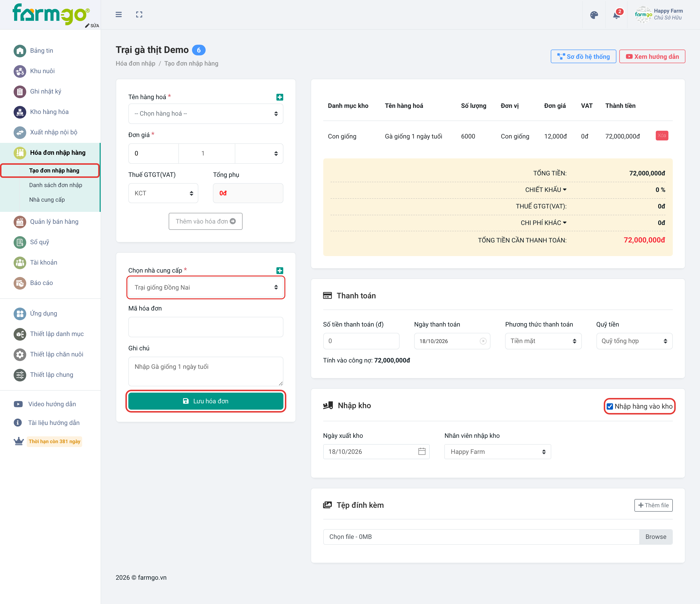Image resolution: width=700 pixels, height=604 pixels.
Task: Open the Chọn hàng hoá dropdown
Action: point(206,113)
